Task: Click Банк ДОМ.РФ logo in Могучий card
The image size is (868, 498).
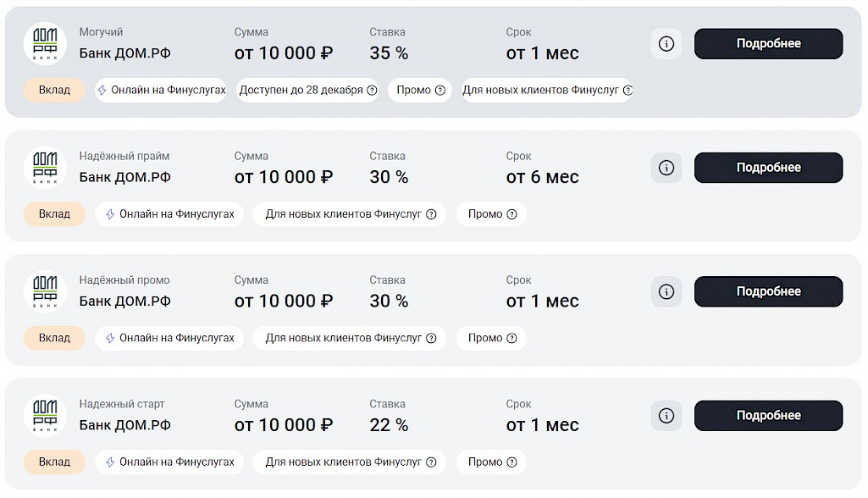Action: (x=45, y=44)
